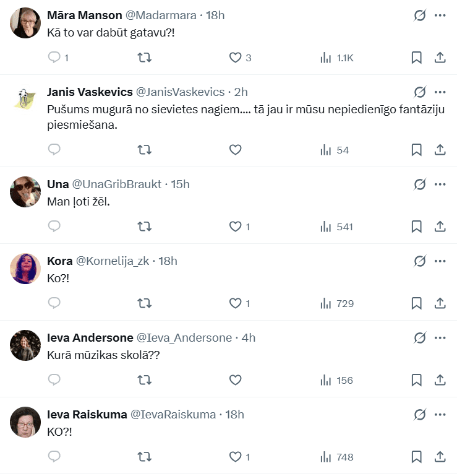457x476 pixels.
Task: Reply to Māra Manson's tweet
Action: point(54,58)
